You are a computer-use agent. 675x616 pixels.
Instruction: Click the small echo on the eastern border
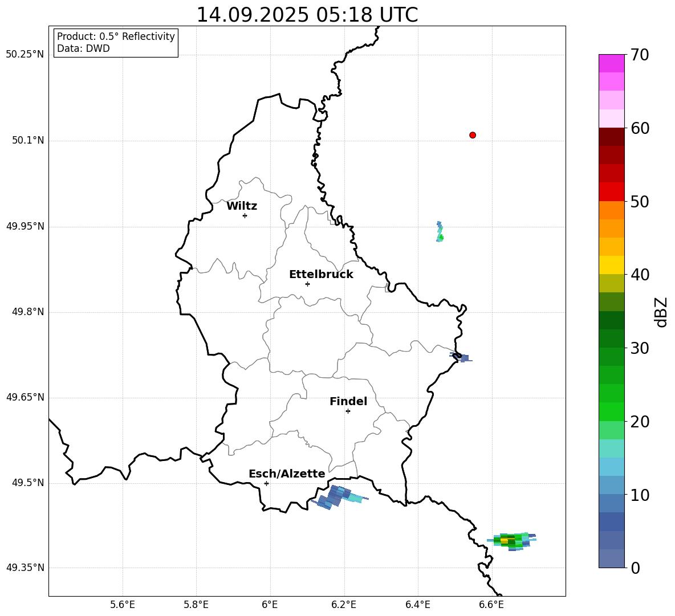[461, 357]
